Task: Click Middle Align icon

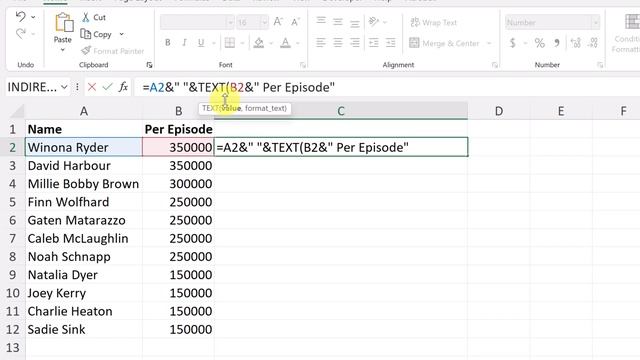Action: click(338, 22)
